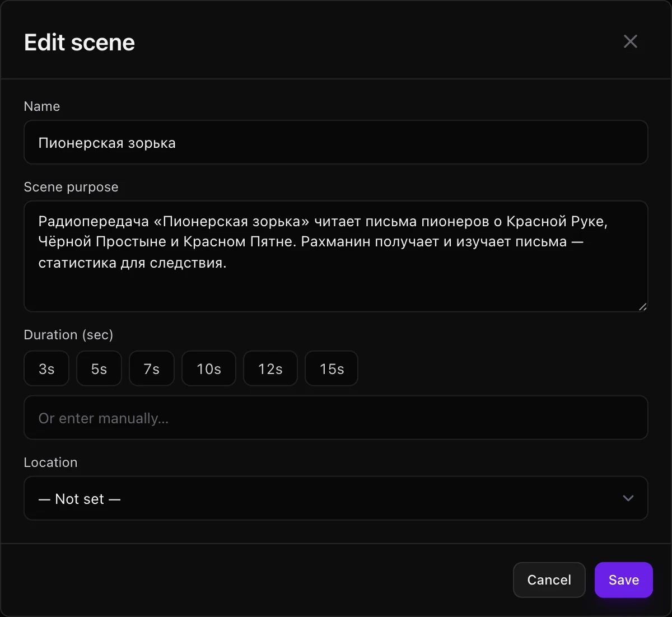The height and width of the screenshot is (617, 672).
Task: Cancel editing the scene
Action: (x=549, y=579)
